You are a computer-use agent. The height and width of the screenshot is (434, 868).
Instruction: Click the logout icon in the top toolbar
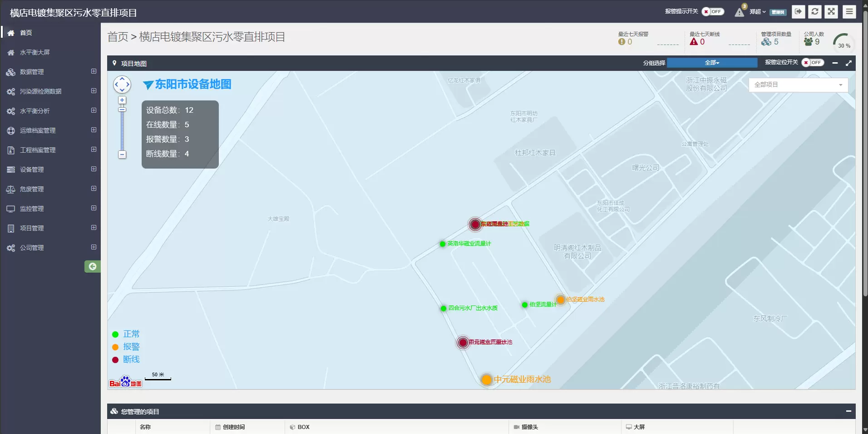[x=798, y=12]
